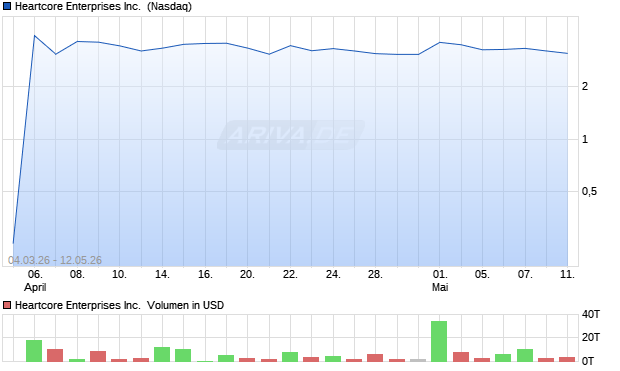Click the 'Heartcore Enterprises Inc. Volumen in USD' label
620x371 pixels.
click(119, 305)
